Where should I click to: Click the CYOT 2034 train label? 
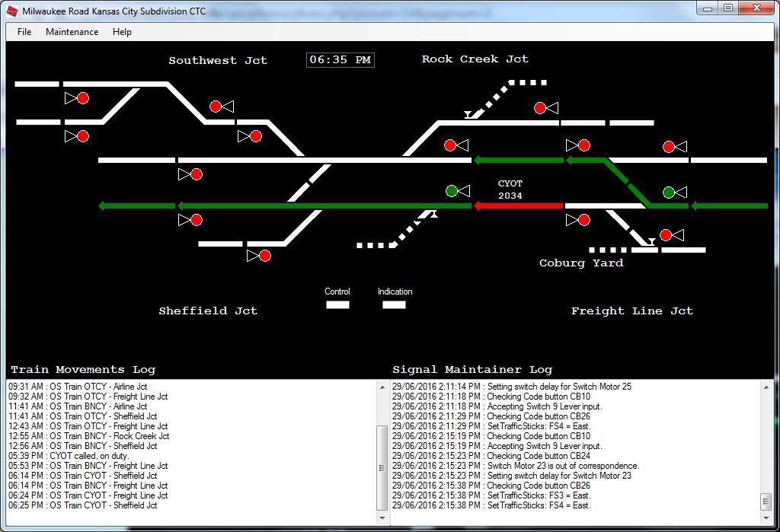(510, 190)
